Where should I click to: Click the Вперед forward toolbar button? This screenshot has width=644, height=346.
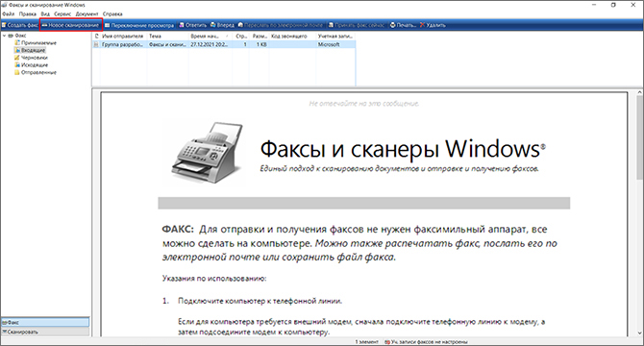click(222, 25)
